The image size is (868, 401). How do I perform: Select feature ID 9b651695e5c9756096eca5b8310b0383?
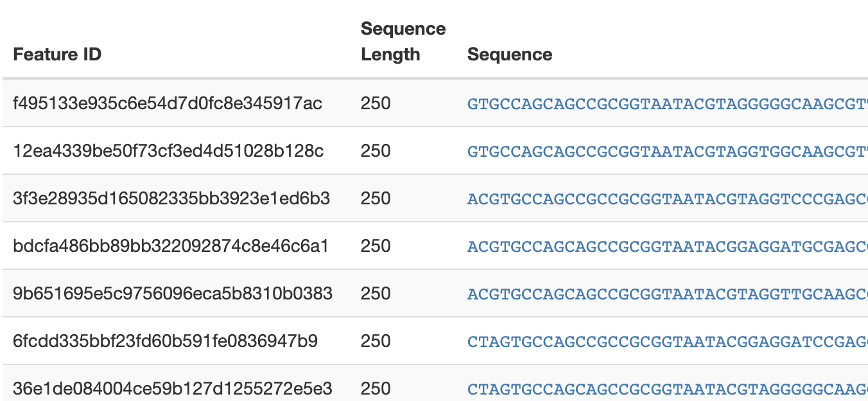point(173,294)
